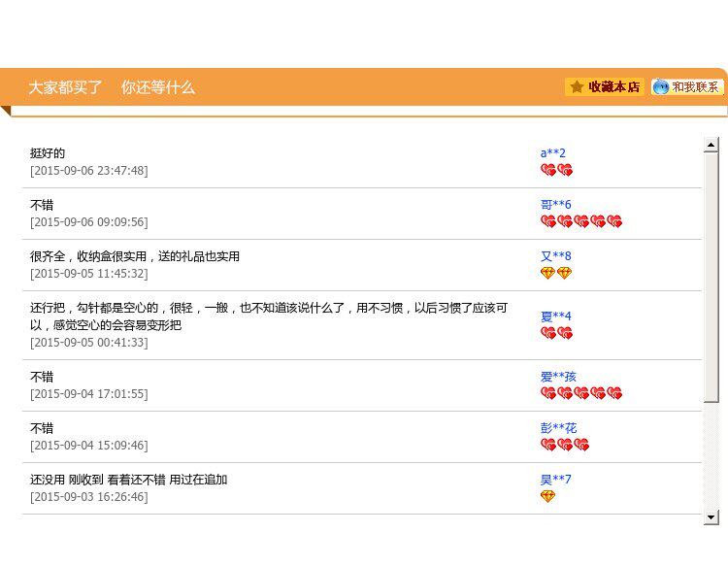Click the diamond rating icons under 又**8
The image size is (728, 566).
point(556,273)
